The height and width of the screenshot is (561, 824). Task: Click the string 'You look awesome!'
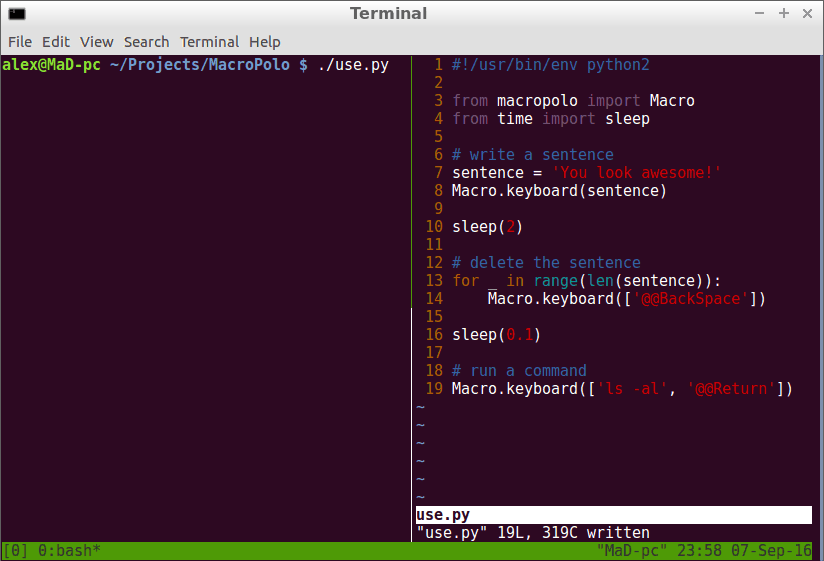click(636, 173)
